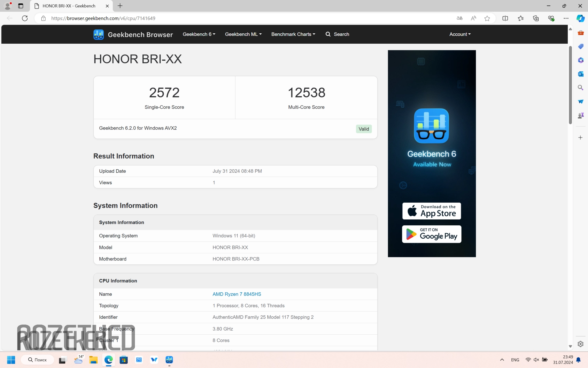588x368 pixels.
Task: Open Copilot icon in browser corner
Action: point(580,18)
